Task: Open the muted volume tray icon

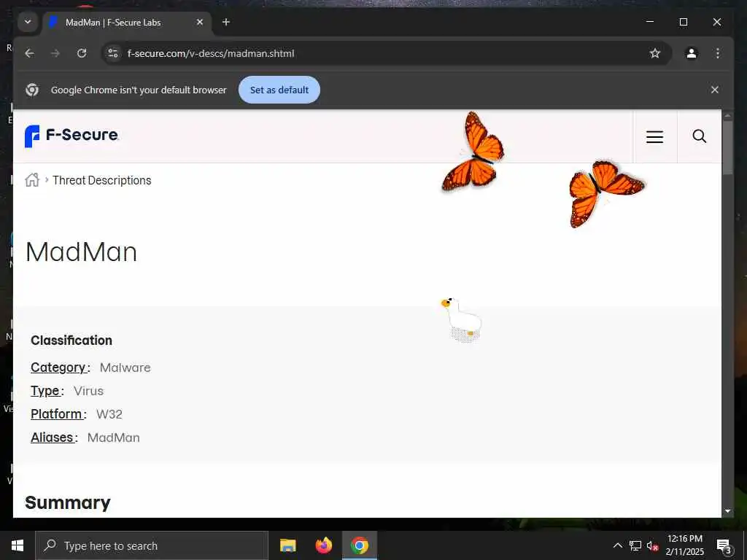Action: click(x=652, y=545)
